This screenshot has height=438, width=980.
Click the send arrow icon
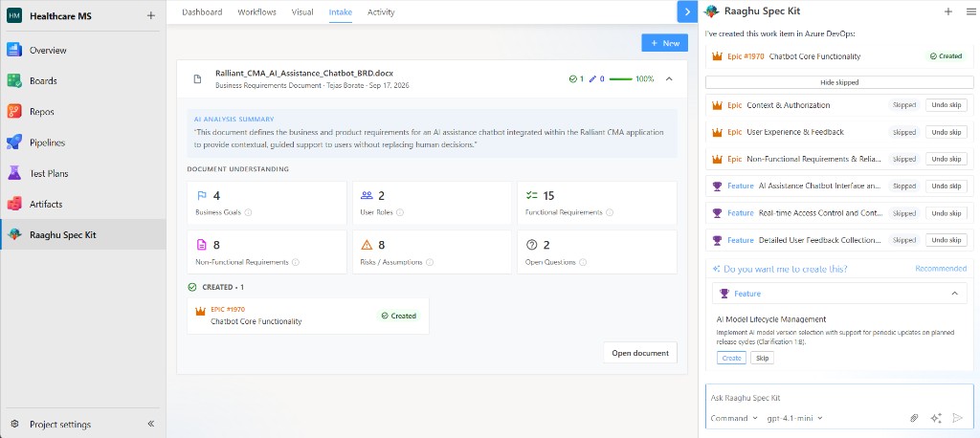pyautogui.click(x=957, y=418)
